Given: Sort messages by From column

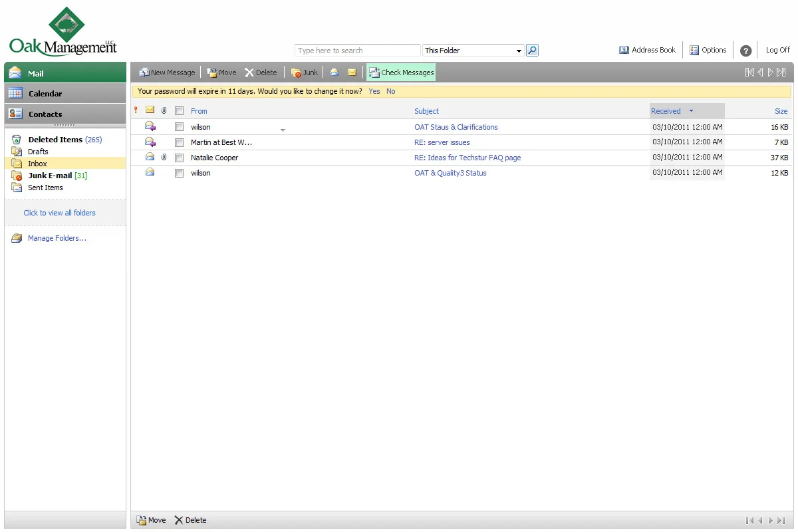Looking at the screenshot, I should 199,111.
